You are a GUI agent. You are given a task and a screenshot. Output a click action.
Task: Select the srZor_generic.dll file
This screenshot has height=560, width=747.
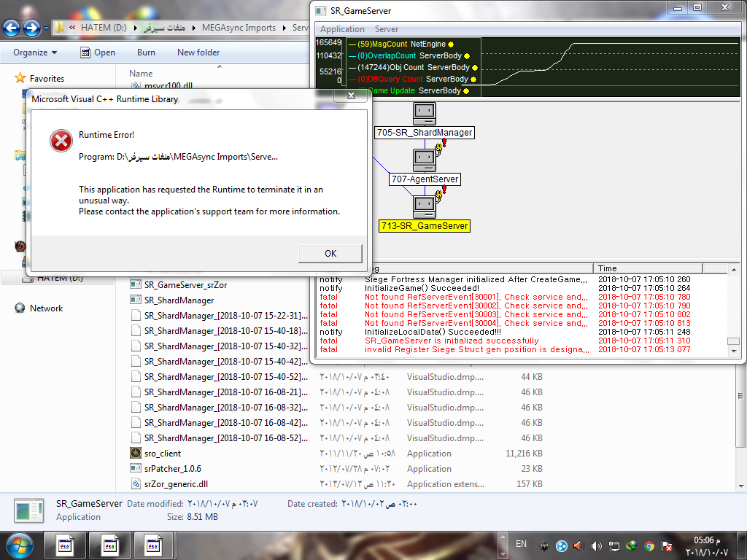point(176,484)
